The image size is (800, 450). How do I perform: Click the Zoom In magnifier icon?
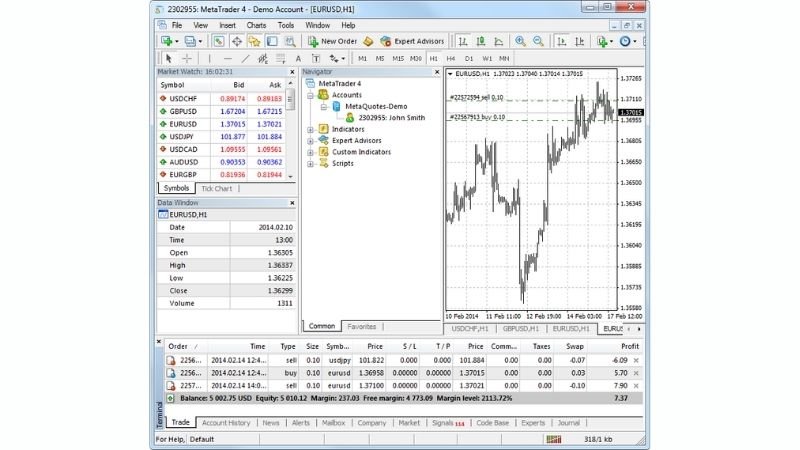(520, 41)
